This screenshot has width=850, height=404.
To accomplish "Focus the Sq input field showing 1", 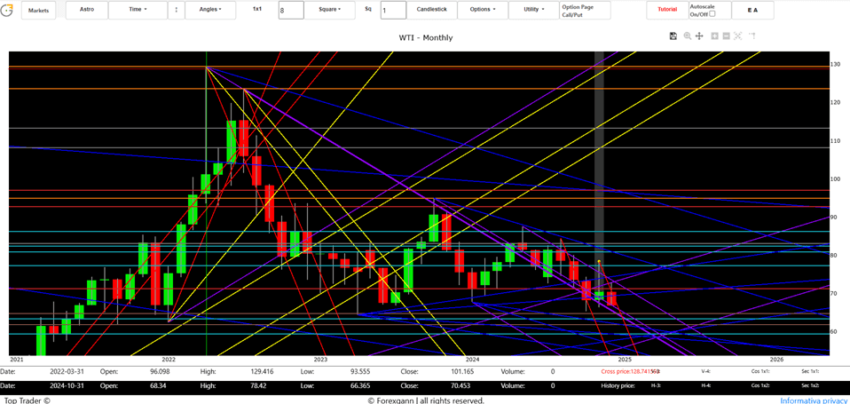I will click(x=393, y=10).
